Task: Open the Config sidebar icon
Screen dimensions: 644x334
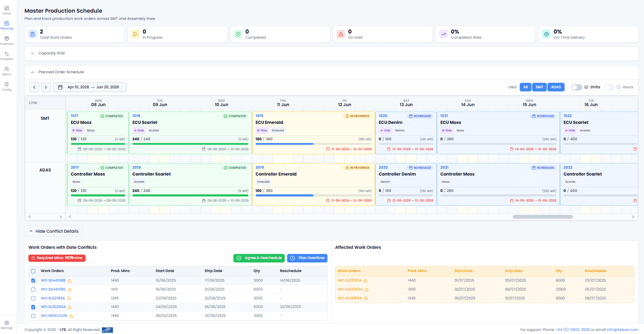Action: (7, 86)
